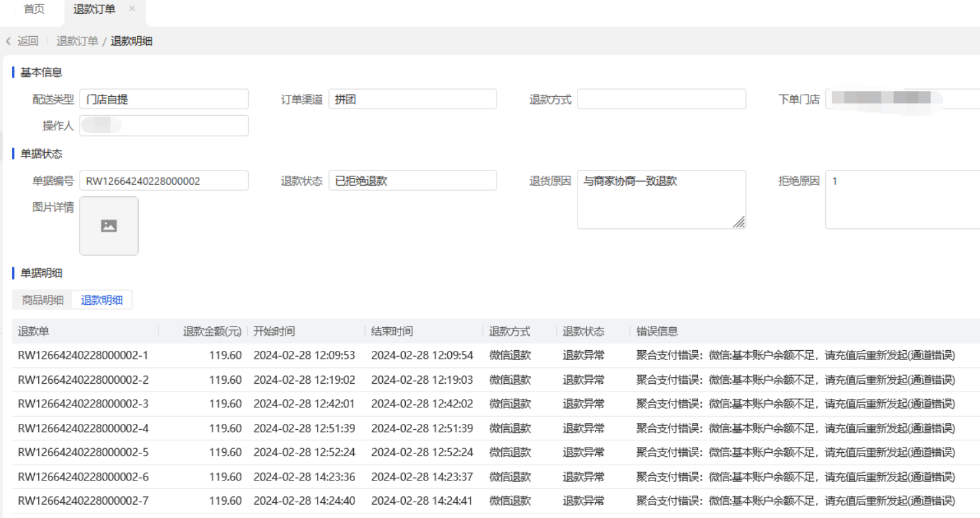Click 退款异常 status in row RW12664240228000002-3
This screenshot has height=518, width=980.
[x=583, y=404]
